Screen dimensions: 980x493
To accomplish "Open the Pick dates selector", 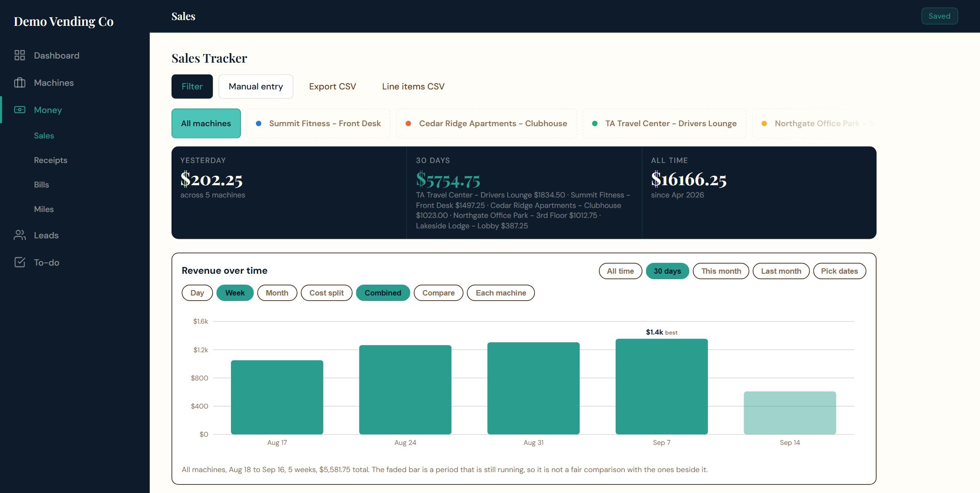I will tap(840, 271).
